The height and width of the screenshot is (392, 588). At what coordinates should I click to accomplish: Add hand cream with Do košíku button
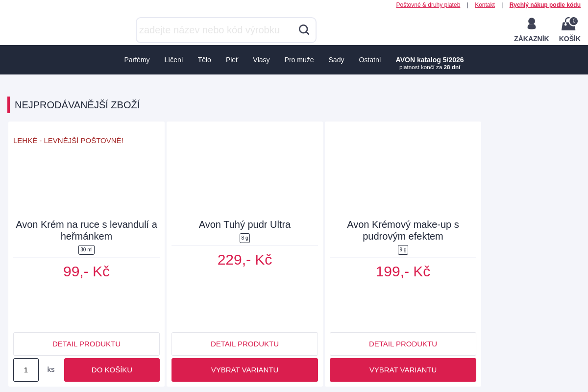[x=112, y=370]
